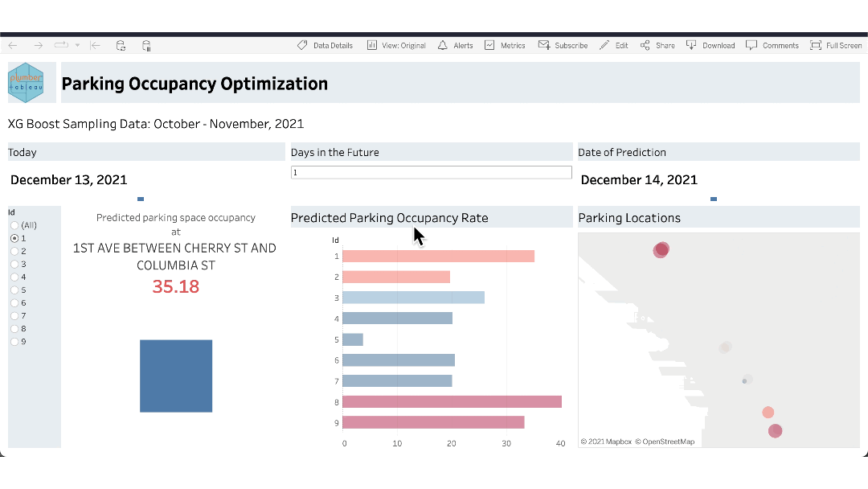Screen dimensions: 868x489
Task: Click the Alerts bell icon
Action: (444, 45)
